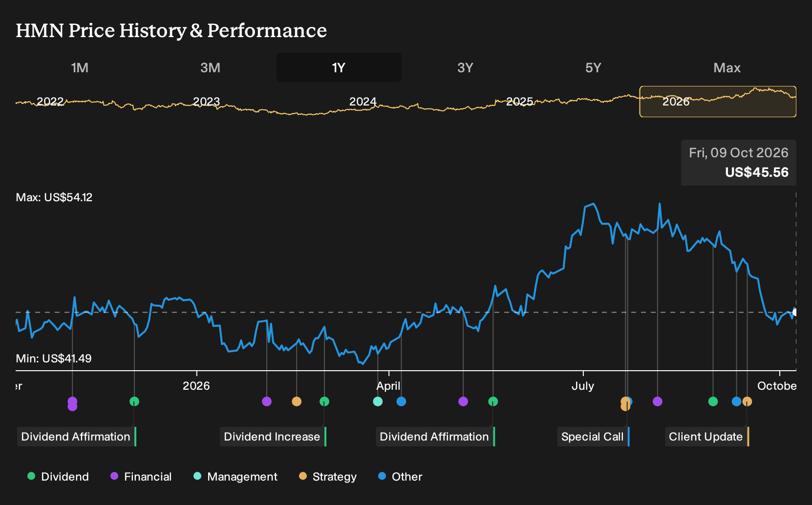This screenshot has height=505, width=812.
Task: Click the purple Financial marker between 2026 and April
Action: point(267,401)
